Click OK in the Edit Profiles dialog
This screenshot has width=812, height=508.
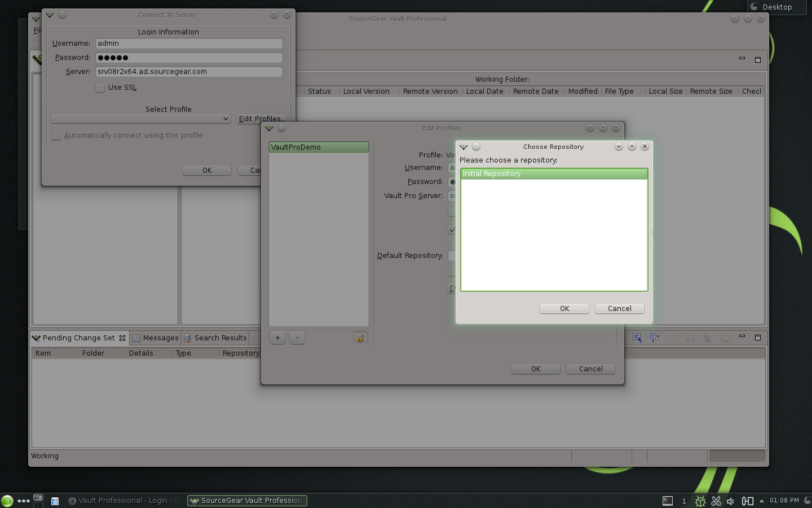(536, 369)
